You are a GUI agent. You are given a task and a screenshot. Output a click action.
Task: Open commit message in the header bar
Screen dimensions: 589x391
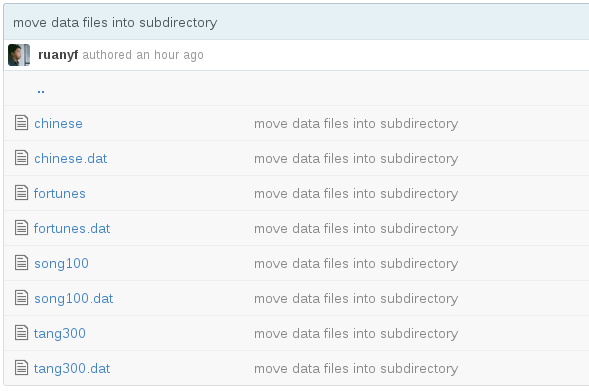(x=115, y=23)
